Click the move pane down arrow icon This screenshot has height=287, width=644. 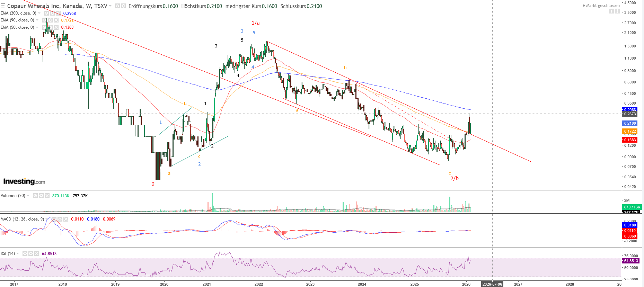[611, 11]
